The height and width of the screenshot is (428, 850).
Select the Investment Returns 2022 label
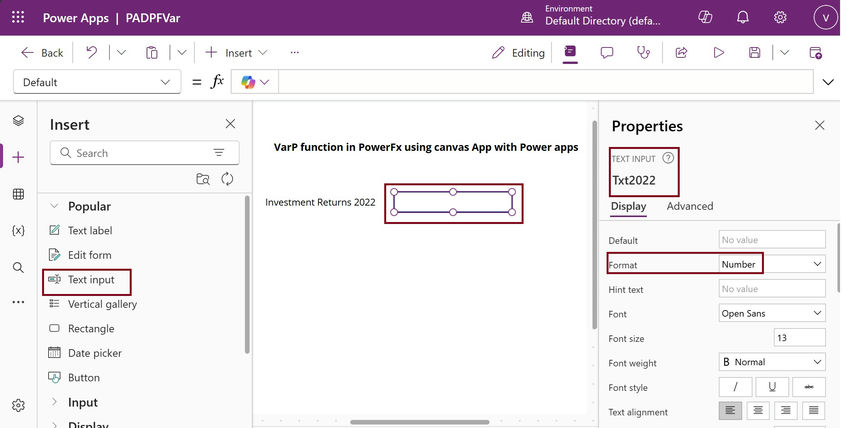tap(320, 202)
